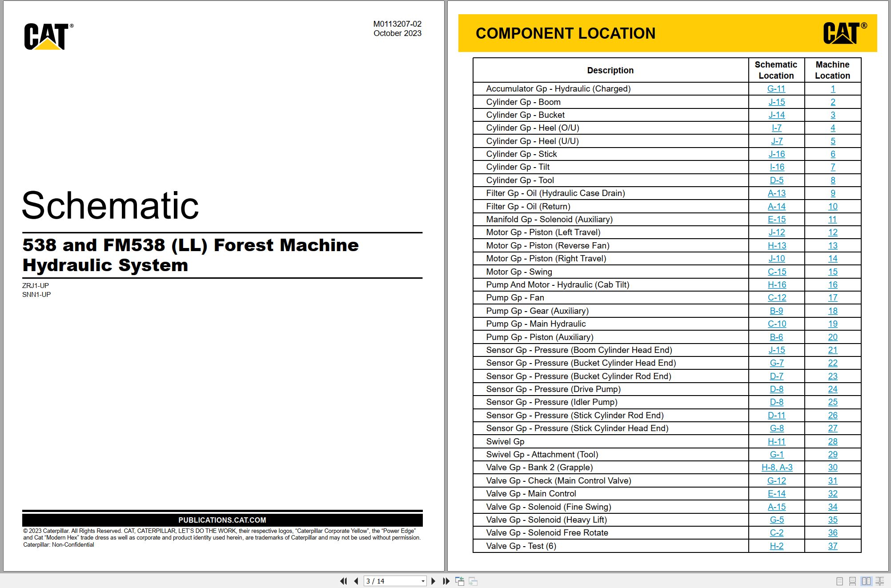Screen dimensions: 891x588
Task: Click schematic link I-7 for Heel (O/U)
Action: (x=776, y=128)
